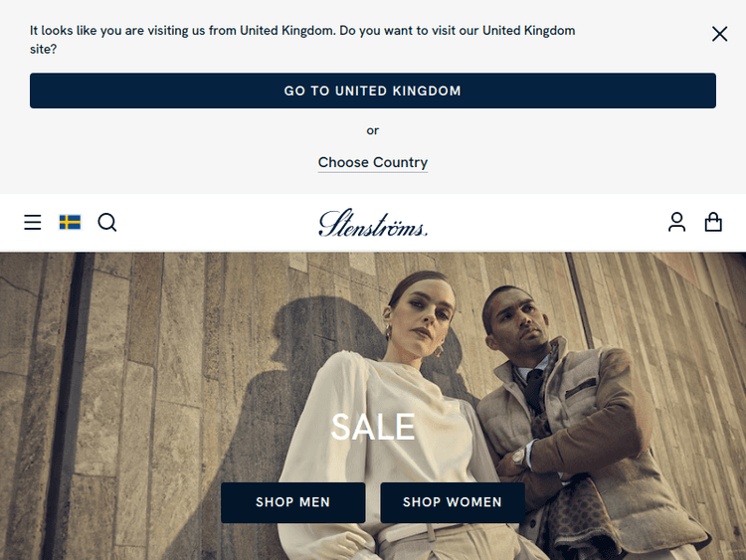Select the Choose Country link
The height and width of the screenshot is (560, 746).
pyautogui.click(x=373, y=162)
